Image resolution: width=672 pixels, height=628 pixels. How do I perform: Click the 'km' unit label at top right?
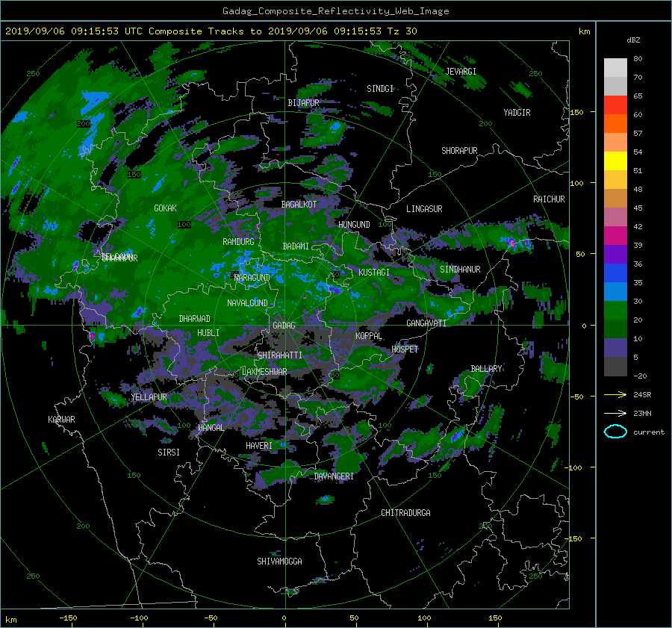(585, 31)
